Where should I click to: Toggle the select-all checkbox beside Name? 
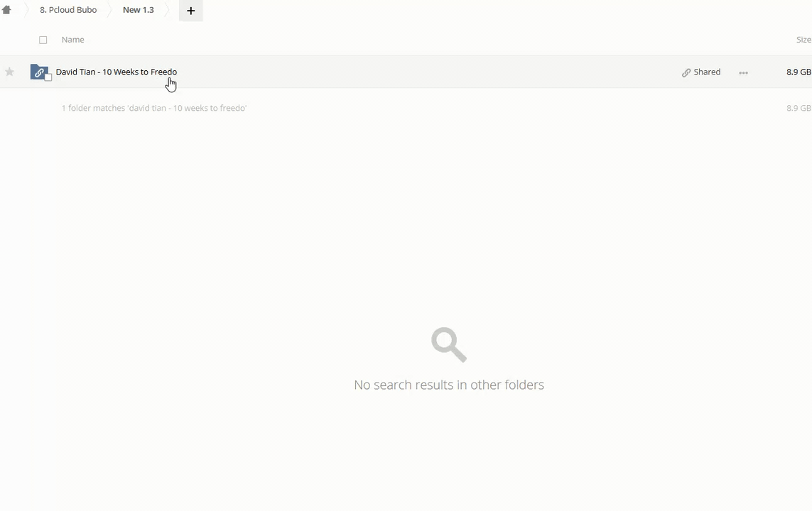tap(43, 40)
